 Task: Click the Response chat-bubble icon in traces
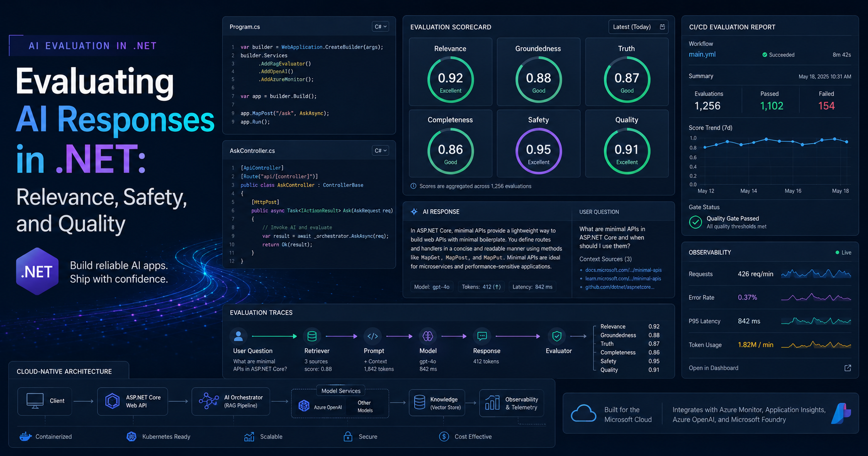tap(482, 336)
